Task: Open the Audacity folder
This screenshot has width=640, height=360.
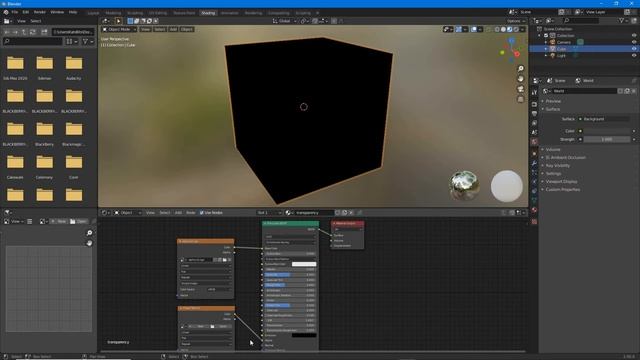Action: 74,67
